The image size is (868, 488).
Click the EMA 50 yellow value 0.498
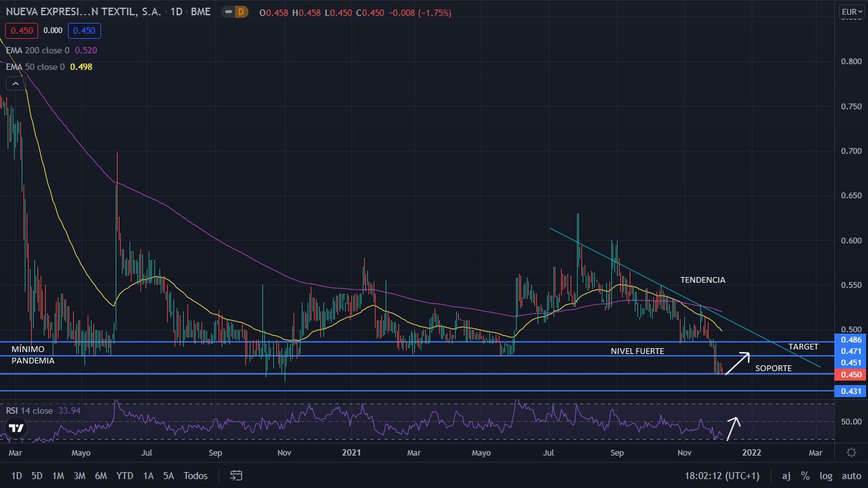click(81, 67)
